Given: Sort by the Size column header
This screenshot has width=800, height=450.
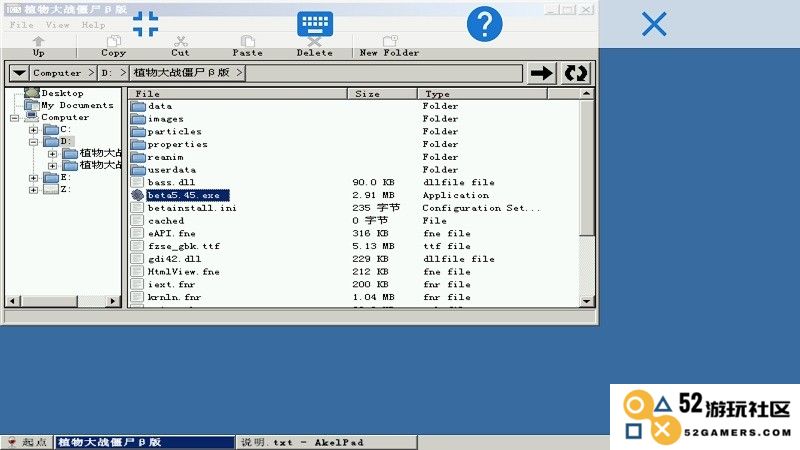Looking at the screenshot, I should pyautogui.click(x=383, y=94).
